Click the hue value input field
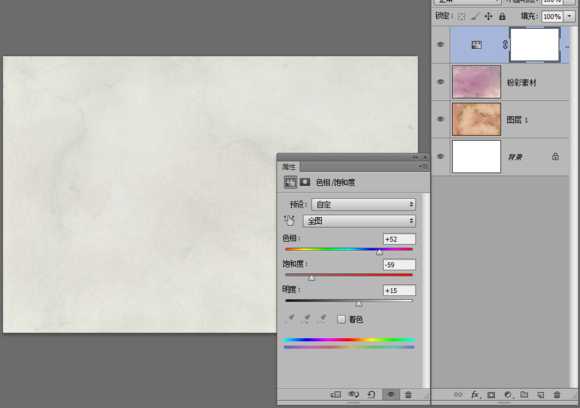This screenshot has height=408, width=580. click(x=399, y=239)
